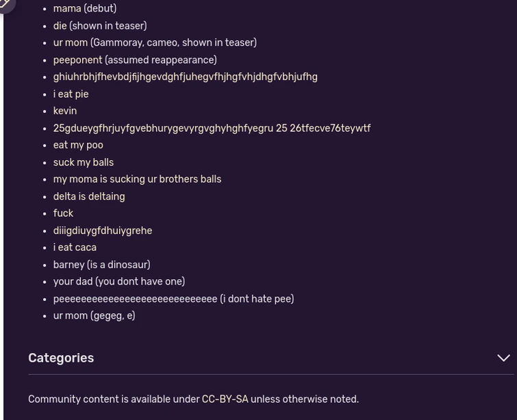This screenshot has height=420, width=517.
Task: Select the "die (shown in teaser)" entry
Action: [x=100, y=26]
